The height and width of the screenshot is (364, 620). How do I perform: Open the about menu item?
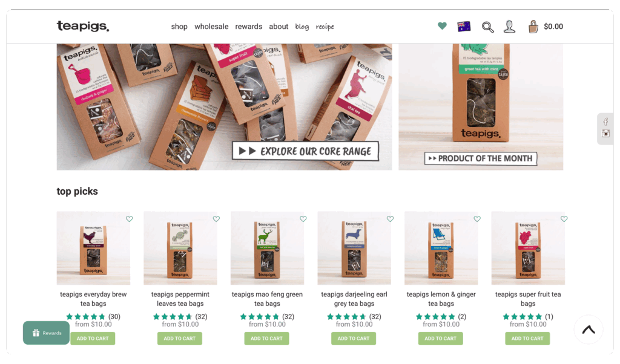pos(279,27)
